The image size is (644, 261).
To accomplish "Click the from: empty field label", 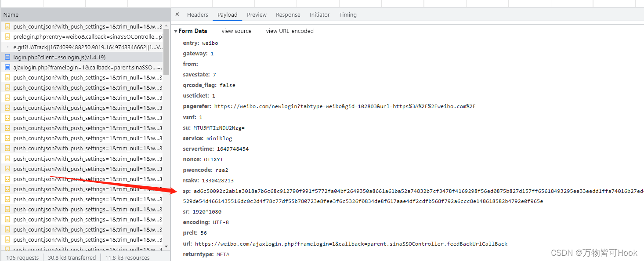I will [x=190, y=64].
